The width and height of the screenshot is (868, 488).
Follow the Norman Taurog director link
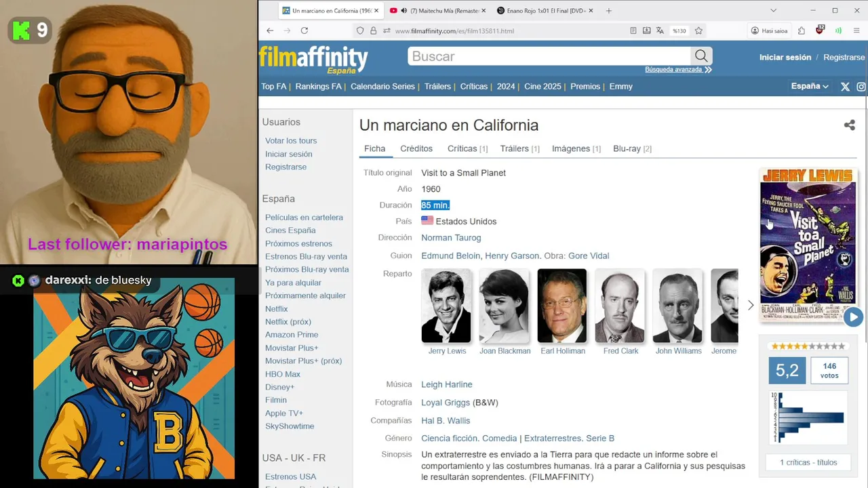pyautogui.click(x=451, y=238)
